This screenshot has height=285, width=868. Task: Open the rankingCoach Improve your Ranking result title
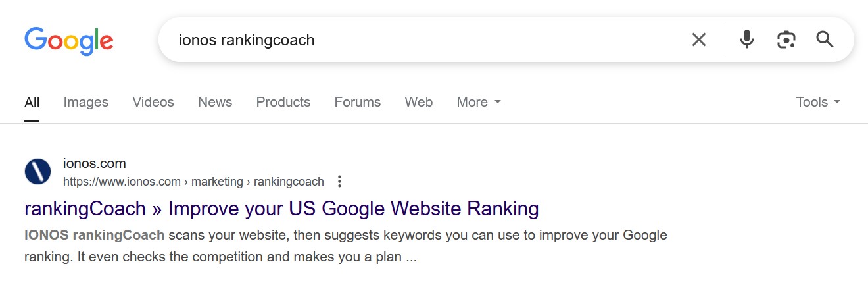click(281, 209)
